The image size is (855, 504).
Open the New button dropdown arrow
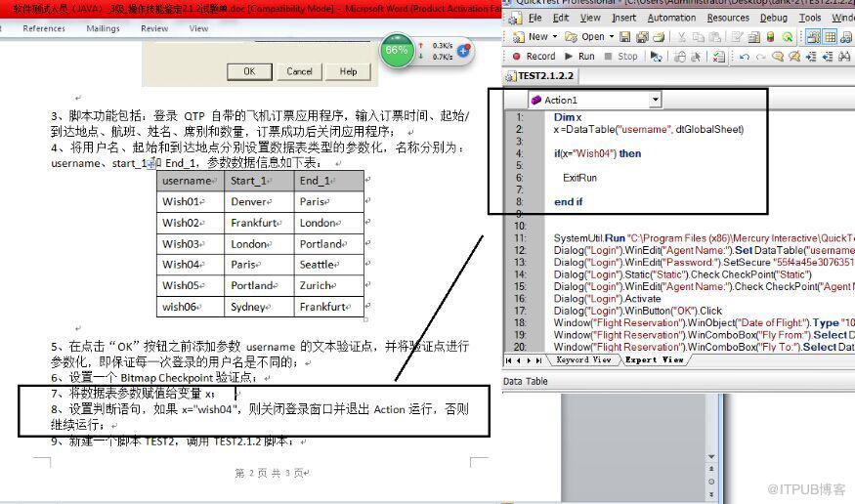pos(555,36)
